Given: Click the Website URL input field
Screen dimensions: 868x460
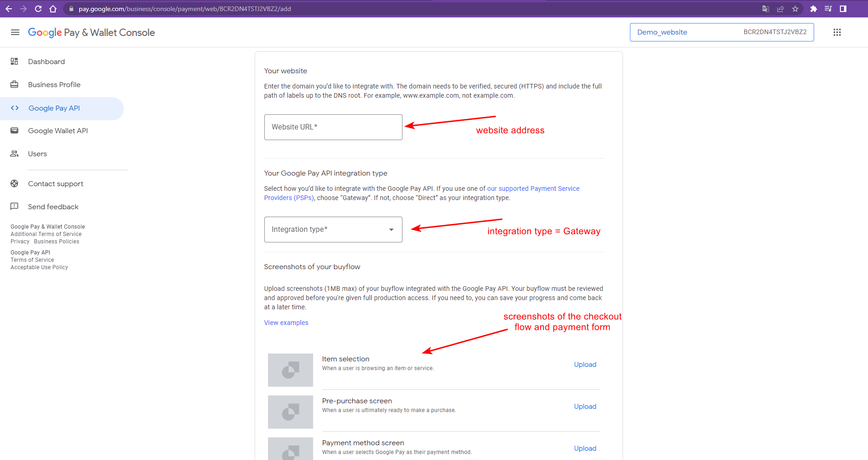Looking at the screenshot, I should [x=333, y=127].
